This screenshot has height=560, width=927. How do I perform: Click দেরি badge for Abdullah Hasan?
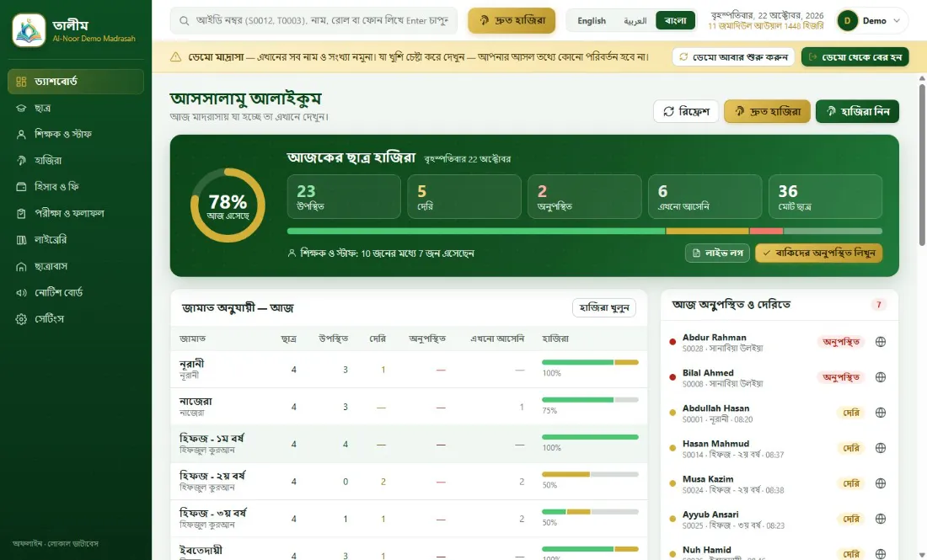pyautogui.click(x=851, y=413)
